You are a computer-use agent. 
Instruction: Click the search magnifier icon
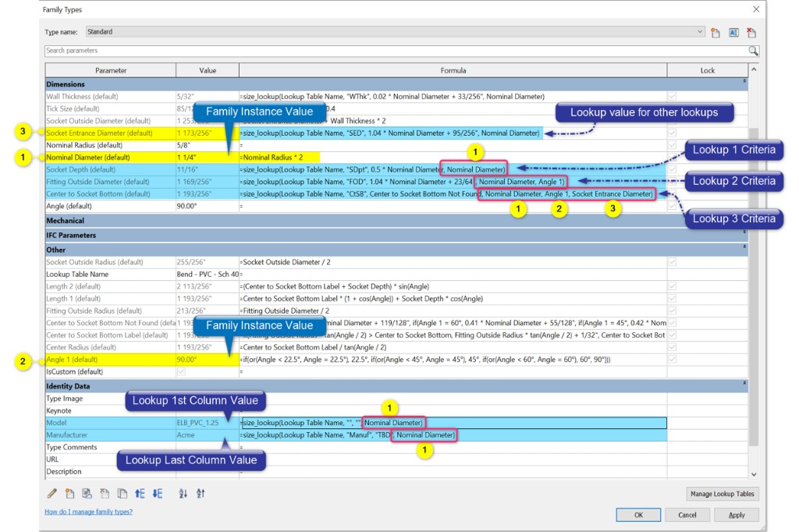753,51
